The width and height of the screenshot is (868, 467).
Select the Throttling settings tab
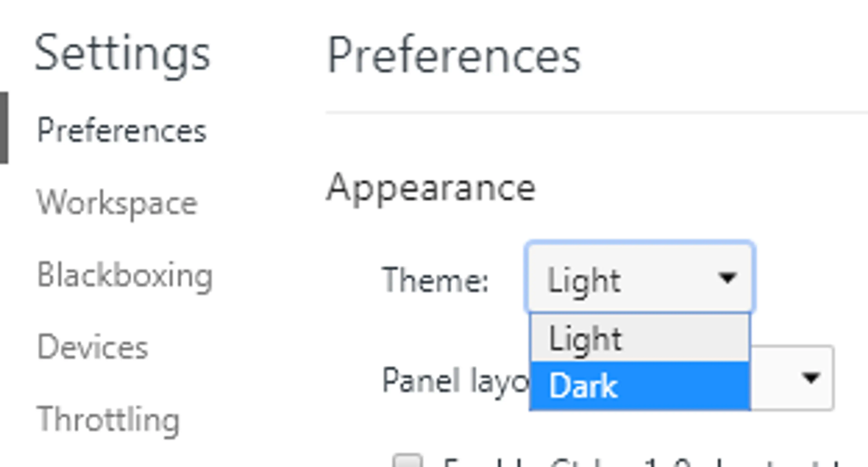coord(108,420)
